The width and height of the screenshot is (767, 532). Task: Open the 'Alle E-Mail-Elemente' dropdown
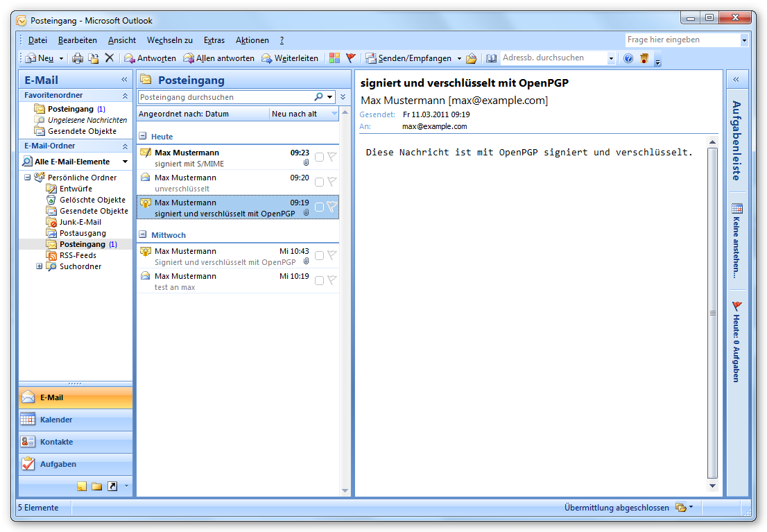tap(125, 161)
